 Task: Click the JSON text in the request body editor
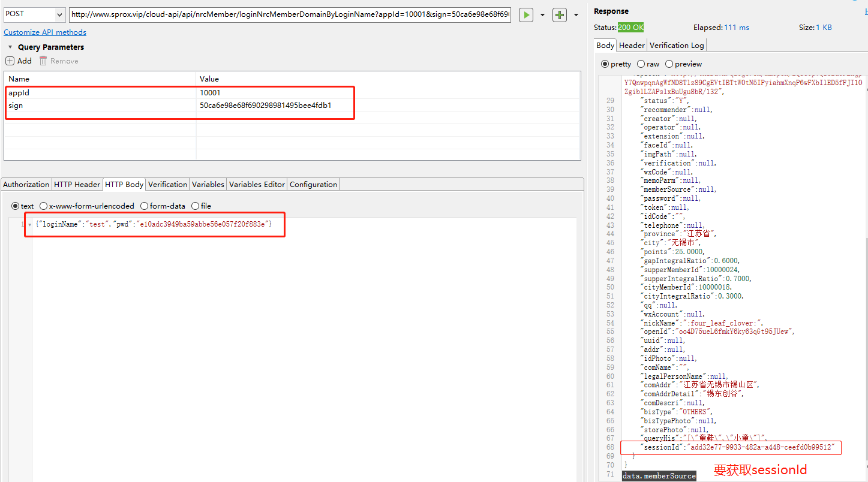point(154,224)
